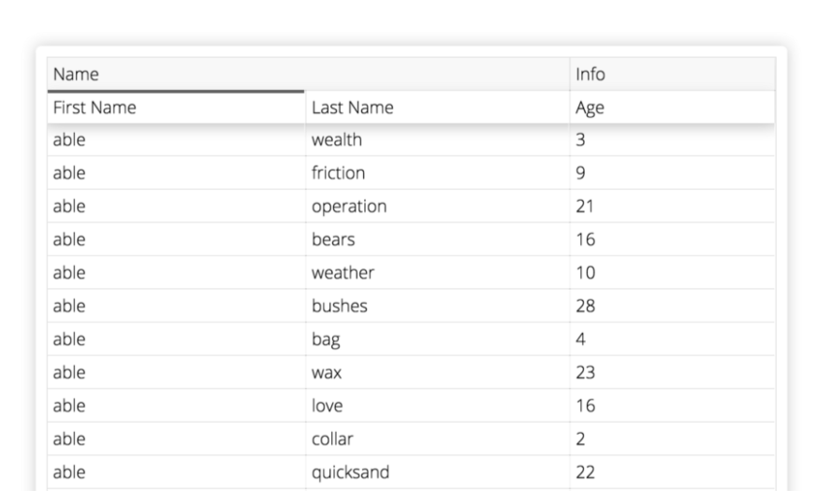Select the weather cell
The image size is (817, 504).
pos(438,273)
